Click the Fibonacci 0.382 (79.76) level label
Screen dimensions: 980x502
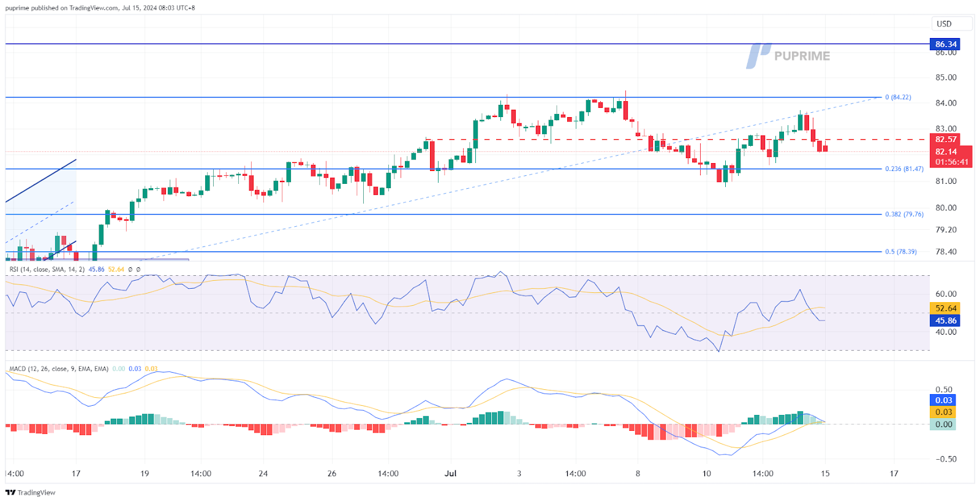pyautogui.click(x=904, y=215)
